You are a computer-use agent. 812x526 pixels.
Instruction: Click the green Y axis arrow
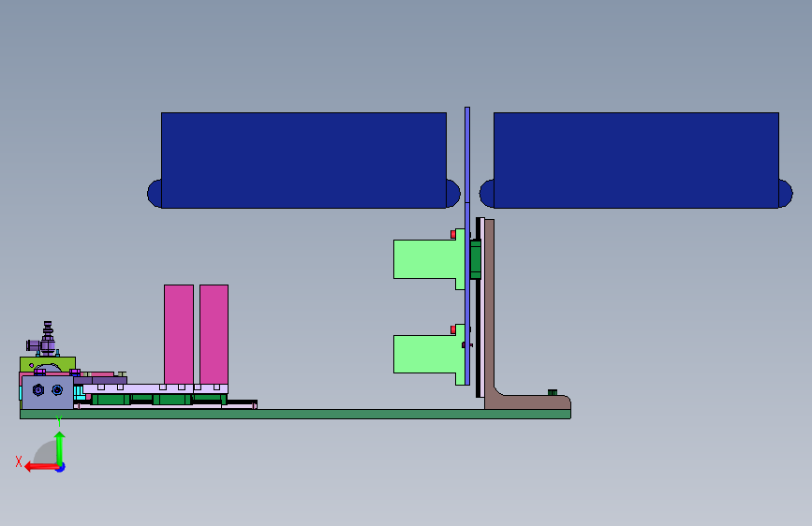[x=60, y=448]
